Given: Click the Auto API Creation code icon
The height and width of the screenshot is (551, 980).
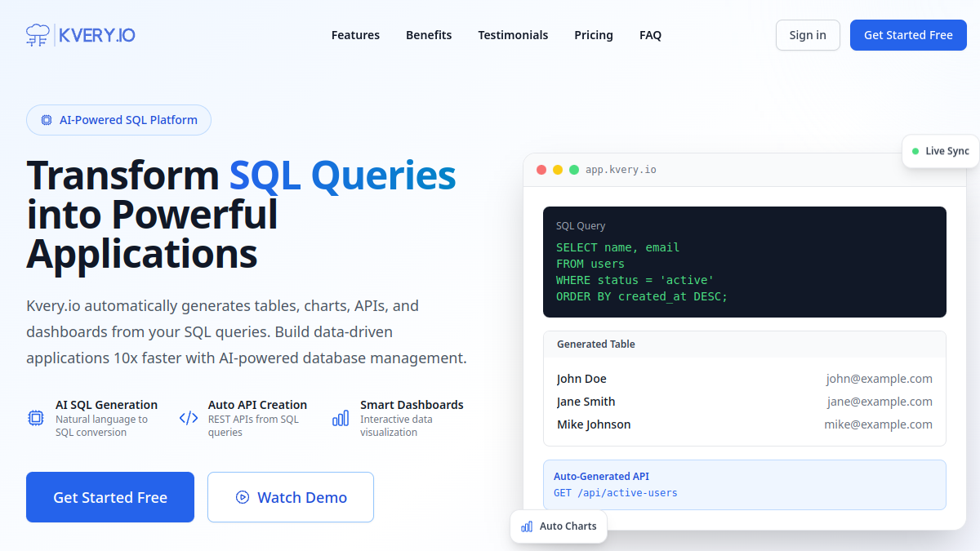Looking at the screenshot, I should click(189, 418).
